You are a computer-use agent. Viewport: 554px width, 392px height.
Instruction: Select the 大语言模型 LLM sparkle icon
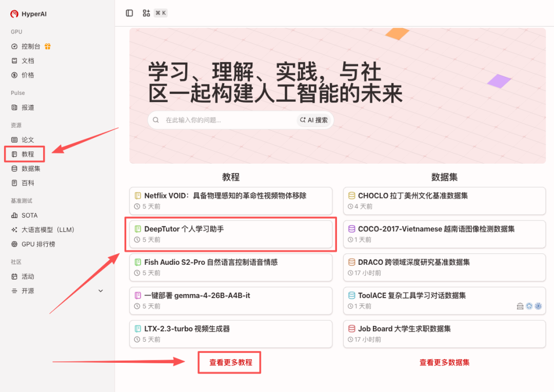point(14,229)
